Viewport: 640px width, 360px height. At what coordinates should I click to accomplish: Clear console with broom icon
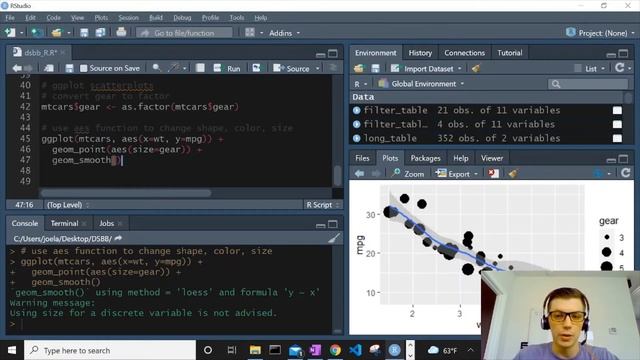334,238
